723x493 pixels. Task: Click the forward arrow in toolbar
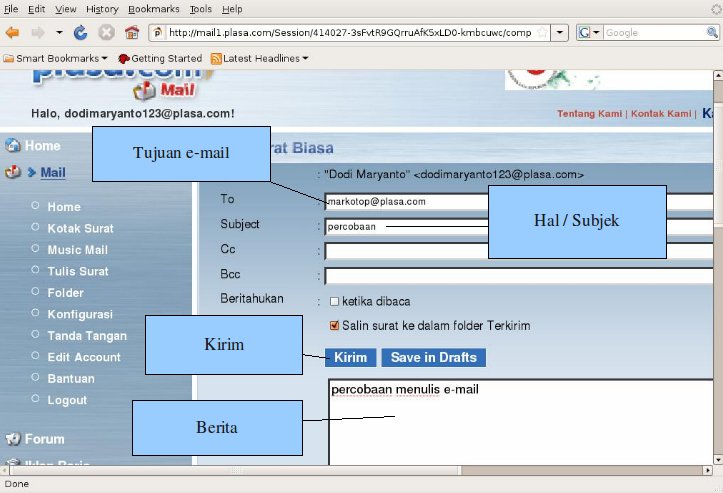[38, 33]
